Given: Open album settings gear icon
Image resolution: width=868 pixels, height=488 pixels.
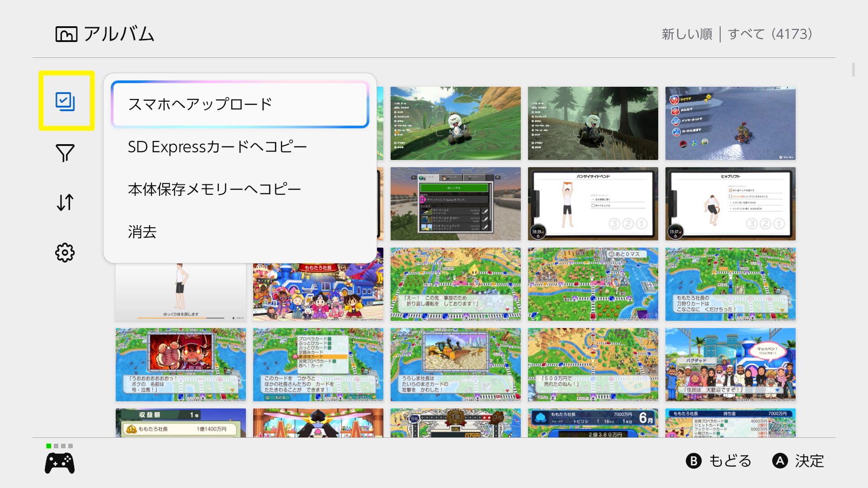Looking at the screenshot, I should pos(65,253).
